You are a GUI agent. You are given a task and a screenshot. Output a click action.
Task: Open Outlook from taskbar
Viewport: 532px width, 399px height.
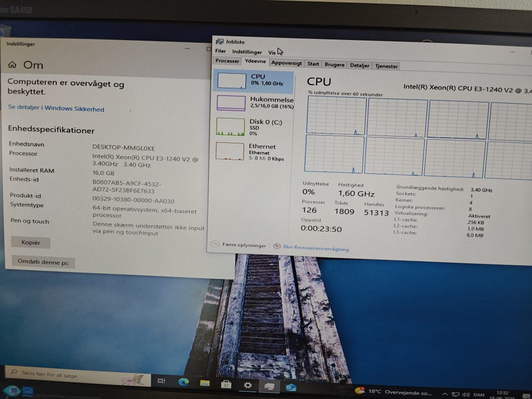tap(291, 387)
